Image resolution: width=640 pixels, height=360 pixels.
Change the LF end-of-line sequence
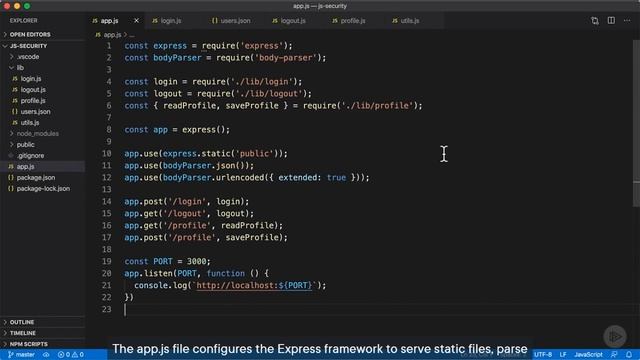pyautogui.click(x=563, y=355)
